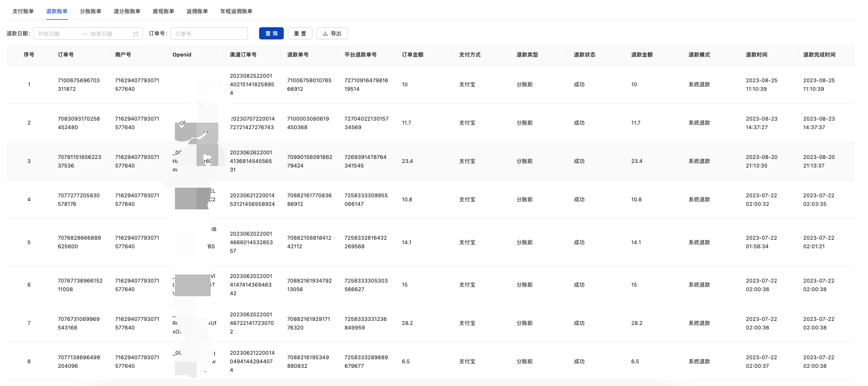The width and height of the screenshot is (868, 386).
Task: Click refund time 2023-08-20 21:13:35
Action: (762, 161)
